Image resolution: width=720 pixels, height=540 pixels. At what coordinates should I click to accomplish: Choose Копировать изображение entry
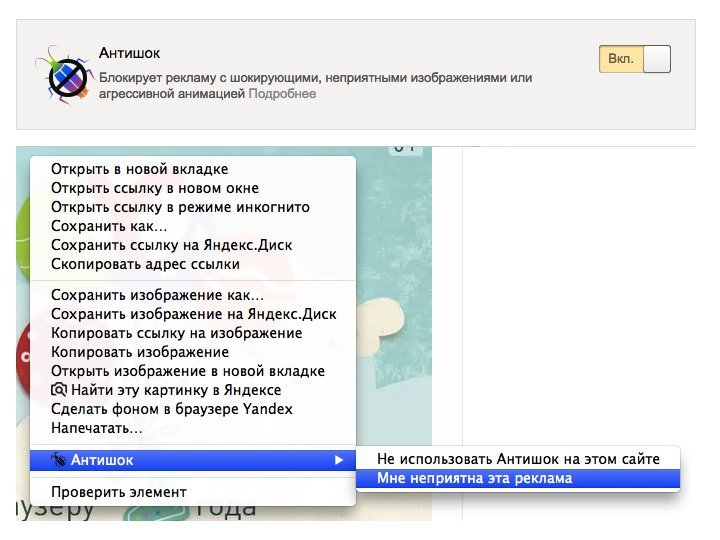[x=193, y=352]
